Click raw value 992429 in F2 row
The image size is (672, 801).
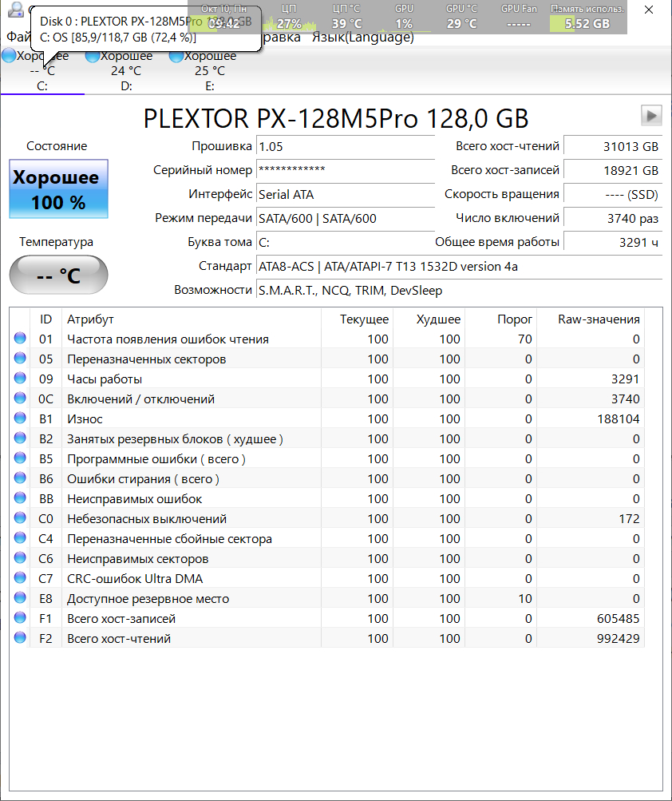[619, 639]
